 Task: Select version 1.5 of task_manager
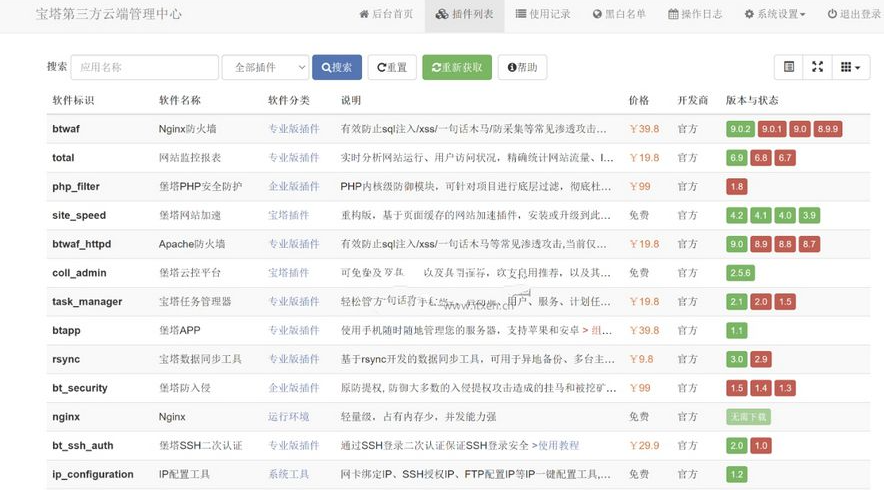[785, 301]
